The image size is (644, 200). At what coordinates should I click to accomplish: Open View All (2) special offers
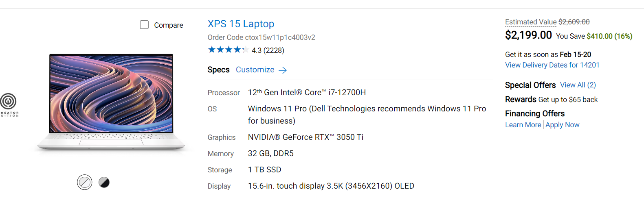click(578, 85)
